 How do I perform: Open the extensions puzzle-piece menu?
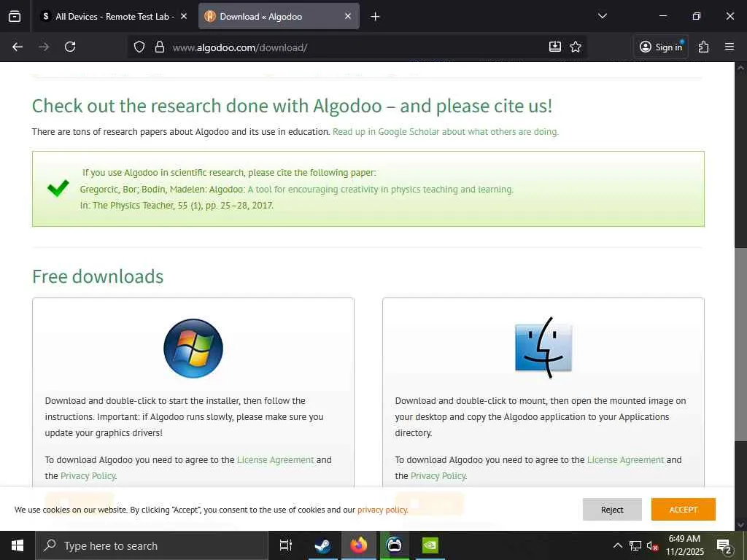point(704,47)
